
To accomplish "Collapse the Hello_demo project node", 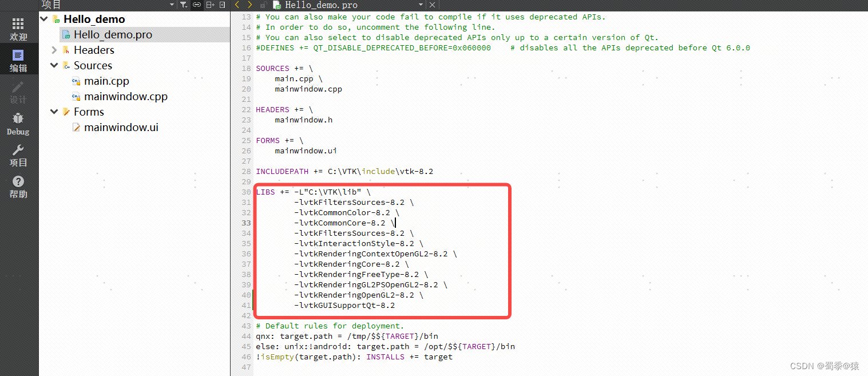I will tap(45, 19).
